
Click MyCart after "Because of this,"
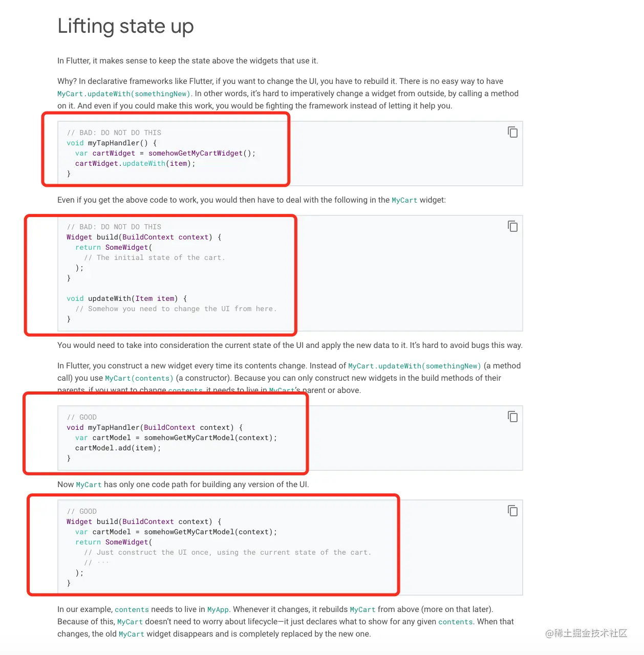[x=130, y=622]
